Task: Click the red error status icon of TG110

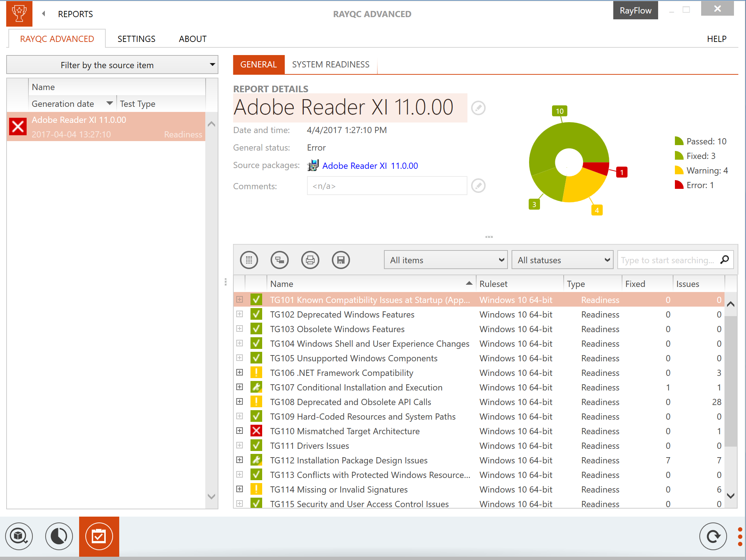Action: (256, 431)
